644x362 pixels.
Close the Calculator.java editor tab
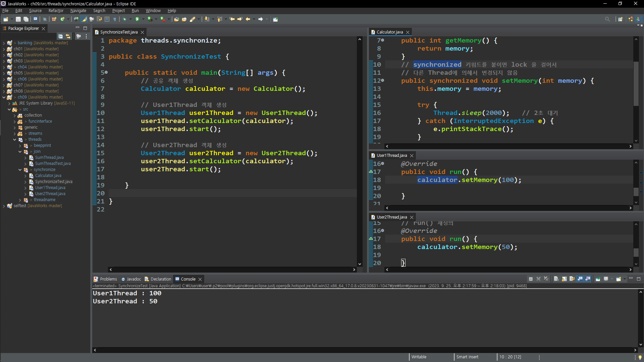[x=408, y=32]
